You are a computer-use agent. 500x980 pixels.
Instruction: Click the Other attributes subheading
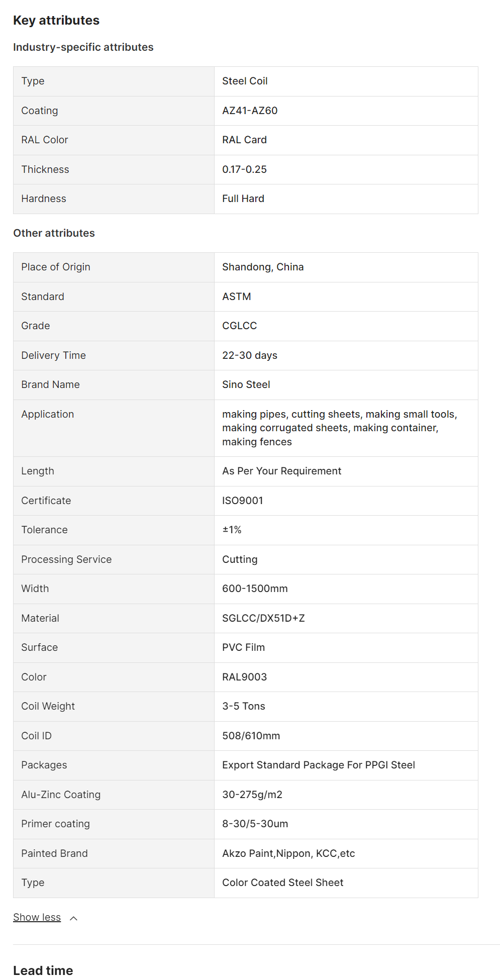click(x=54, y=233)
